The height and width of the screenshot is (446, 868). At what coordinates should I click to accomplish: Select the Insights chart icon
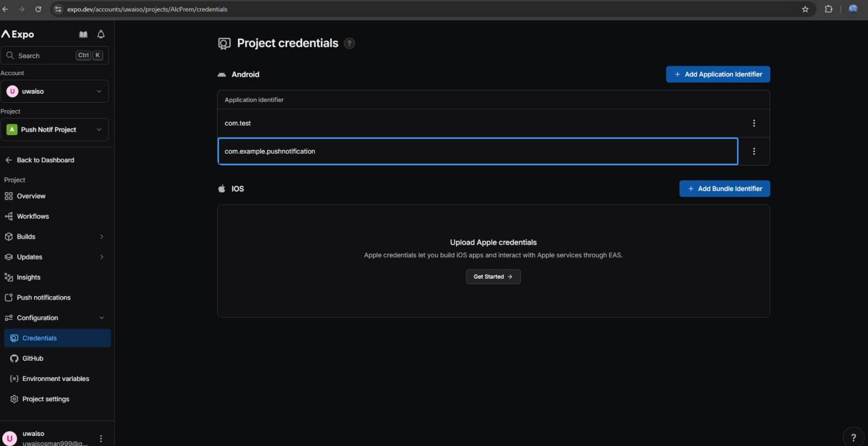(x=8, y=277)
